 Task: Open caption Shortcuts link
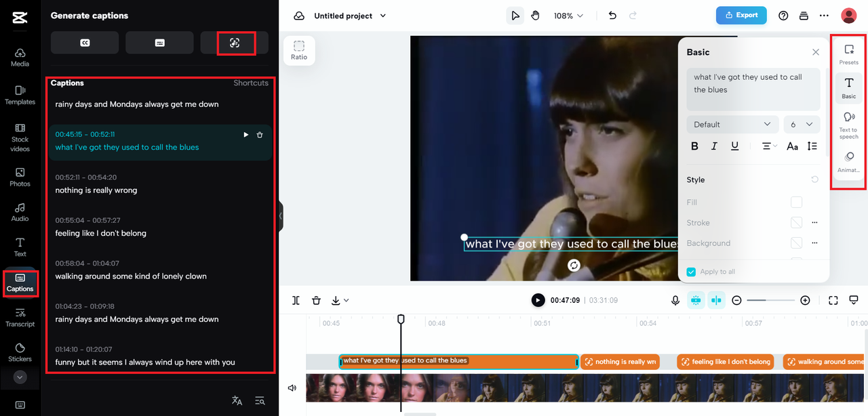(251, 83)
